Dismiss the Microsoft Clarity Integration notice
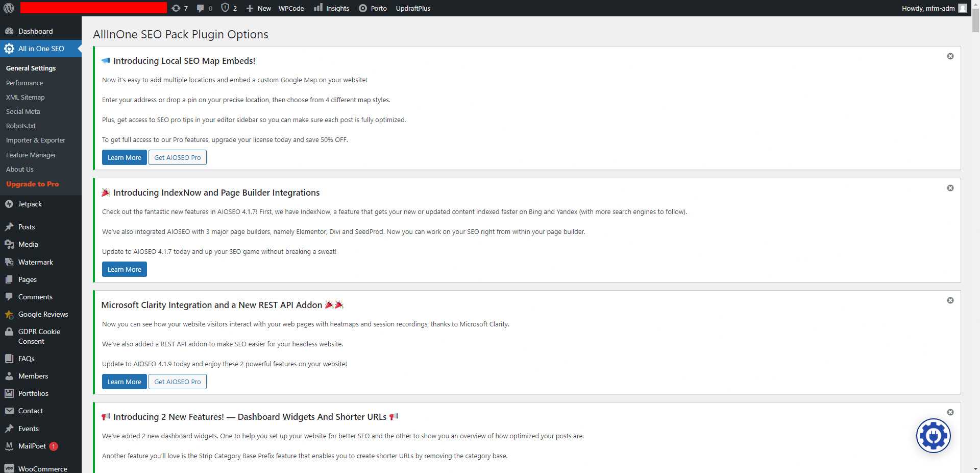Viewport: 980px width, 473px height. coord(950,300)
